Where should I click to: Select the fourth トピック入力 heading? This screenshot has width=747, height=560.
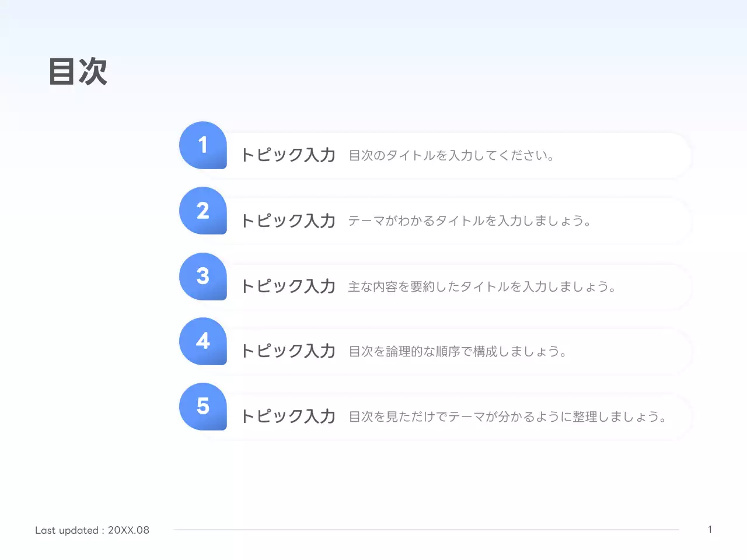click(x=288, y=352)
